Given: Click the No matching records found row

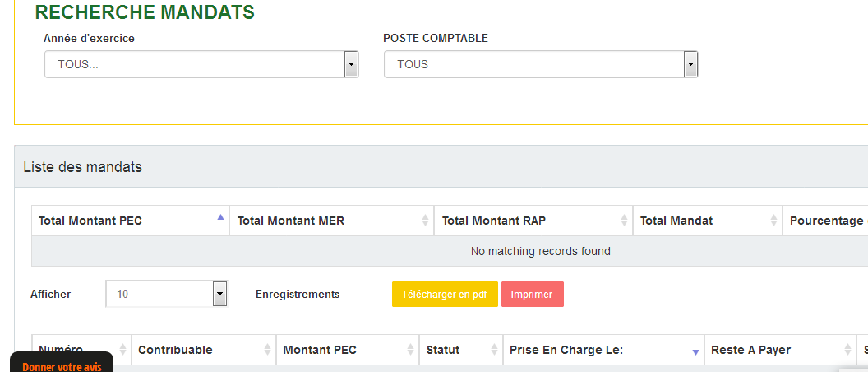Looking at the screenshot, I should (540, 251).
